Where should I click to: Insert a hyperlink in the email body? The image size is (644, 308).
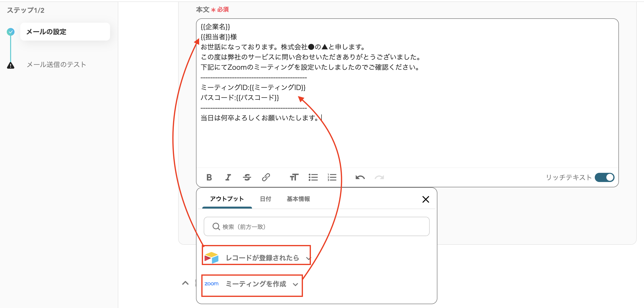pos(266,177)
